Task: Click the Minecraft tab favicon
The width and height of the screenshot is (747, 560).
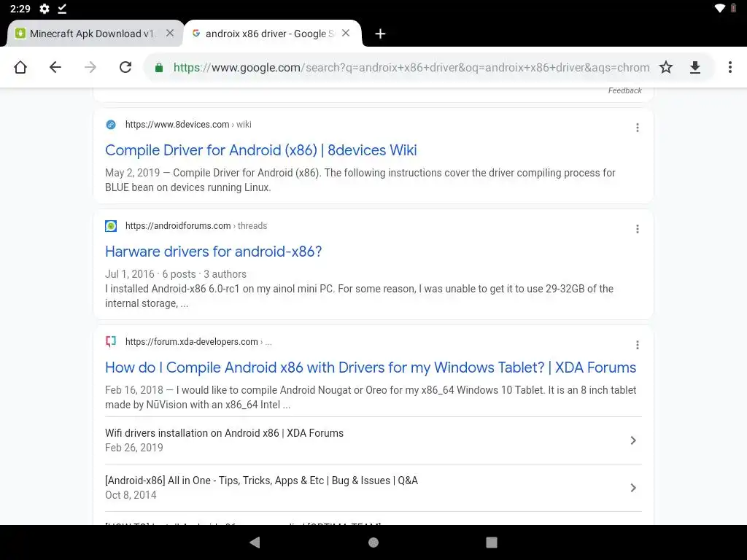Action: pos(20,34)
